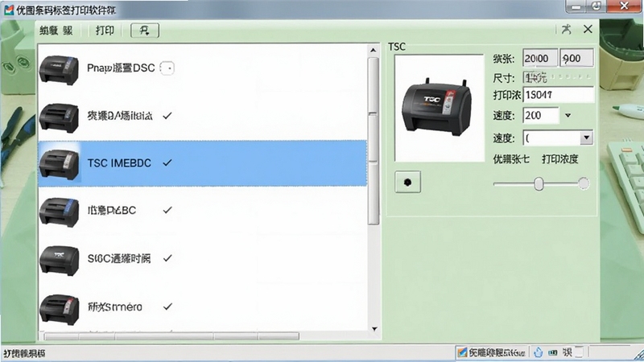Click printer icon beside Pnap DSC entry

[59, 70]
